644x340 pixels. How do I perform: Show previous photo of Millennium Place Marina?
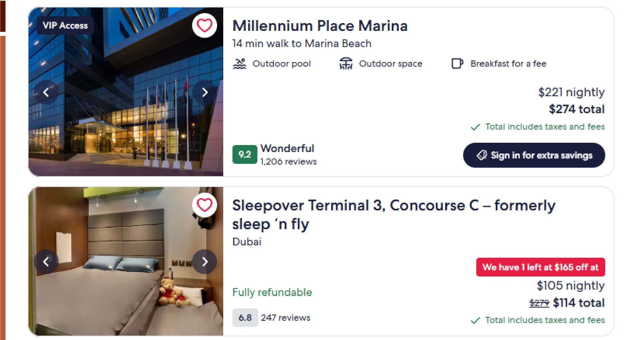(x=47, y=92)
